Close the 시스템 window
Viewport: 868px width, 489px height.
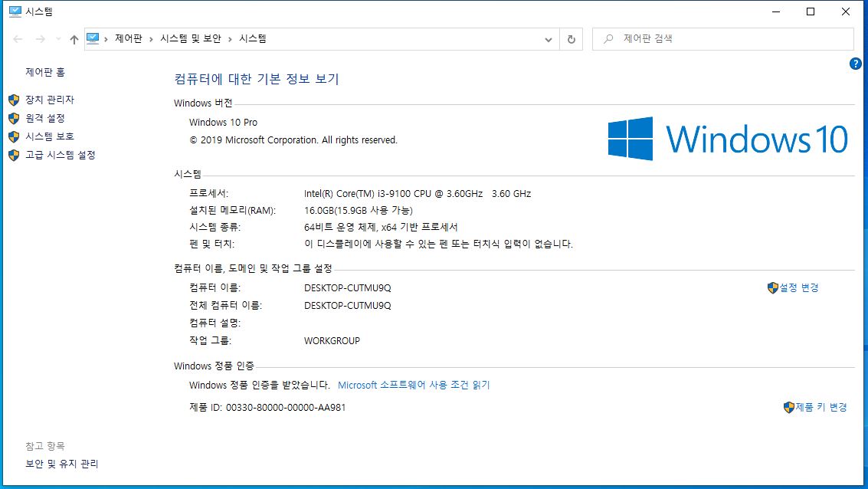[x=845, y=11]
